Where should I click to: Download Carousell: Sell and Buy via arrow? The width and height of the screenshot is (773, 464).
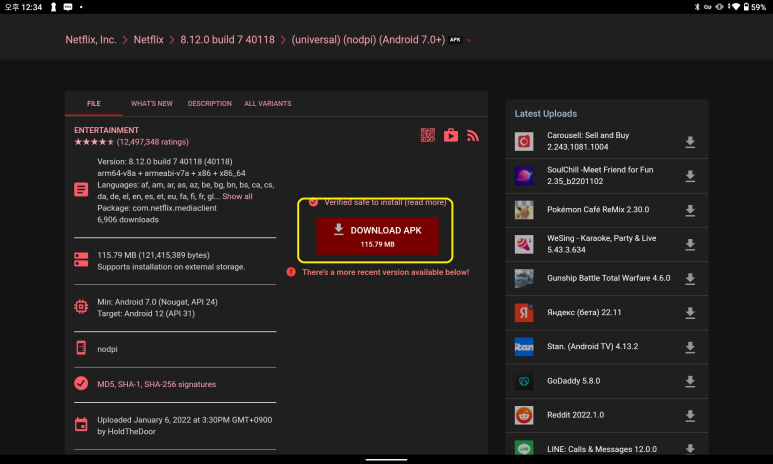(690, 142)
